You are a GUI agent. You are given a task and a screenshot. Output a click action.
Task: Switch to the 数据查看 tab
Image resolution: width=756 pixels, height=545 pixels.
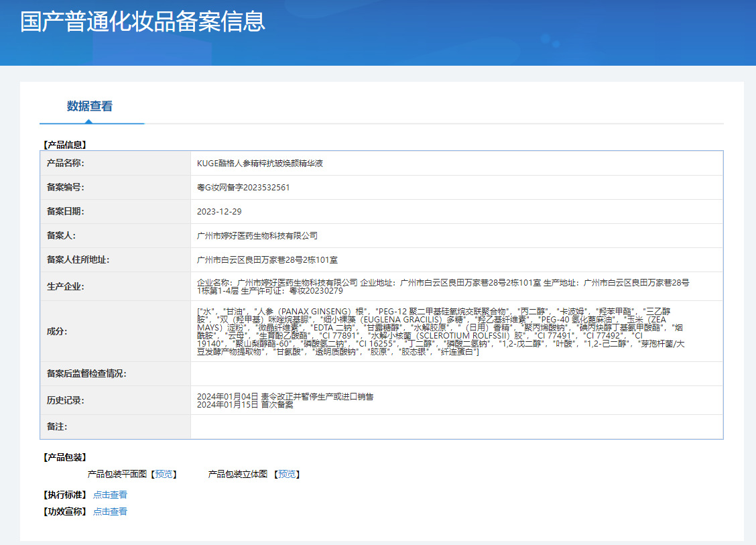point(90,106)
